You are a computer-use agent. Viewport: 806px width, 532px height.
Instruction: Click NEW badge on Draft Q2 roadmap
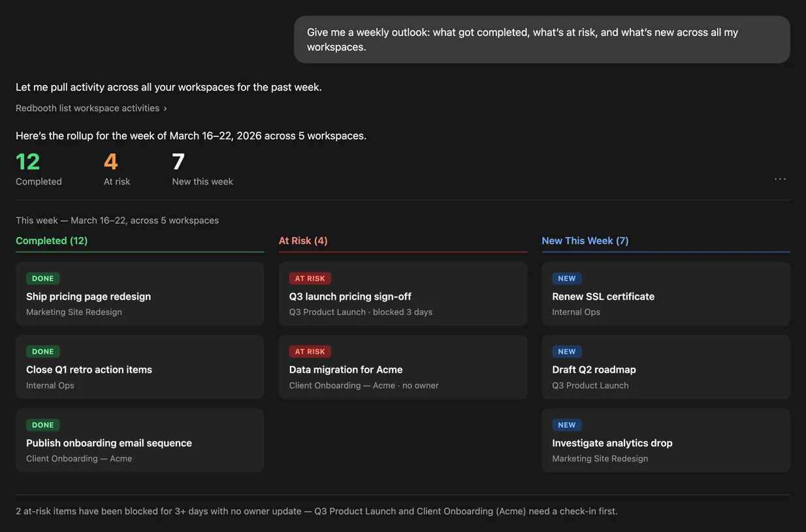tap(567, 352)
